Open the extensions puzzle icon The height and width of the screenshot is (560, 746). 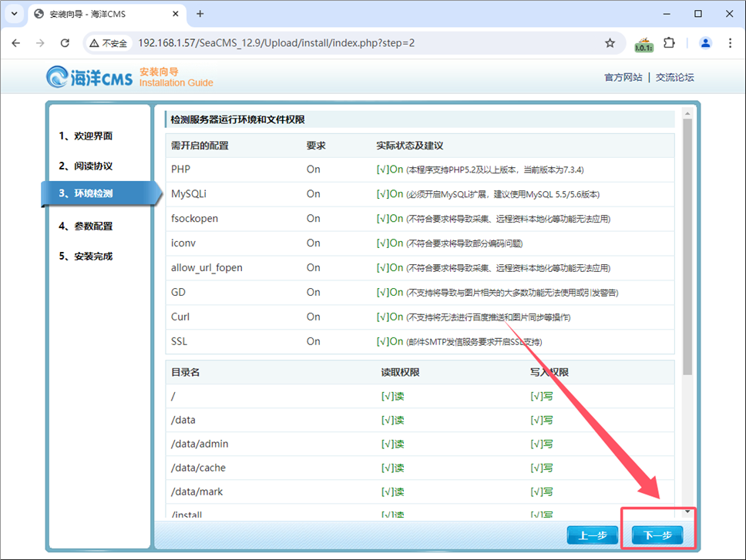[669, 43]
